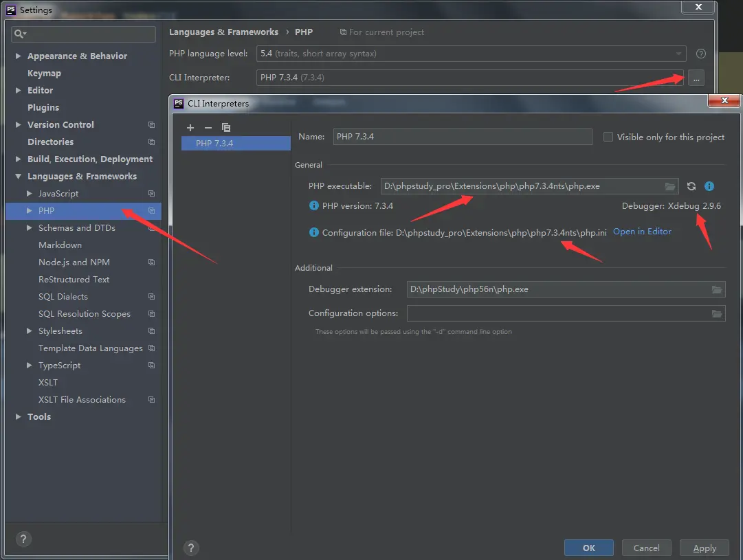Click Apply in CLI Interpreters dialog
Screen dimensions: 743x560
[705, 548]
